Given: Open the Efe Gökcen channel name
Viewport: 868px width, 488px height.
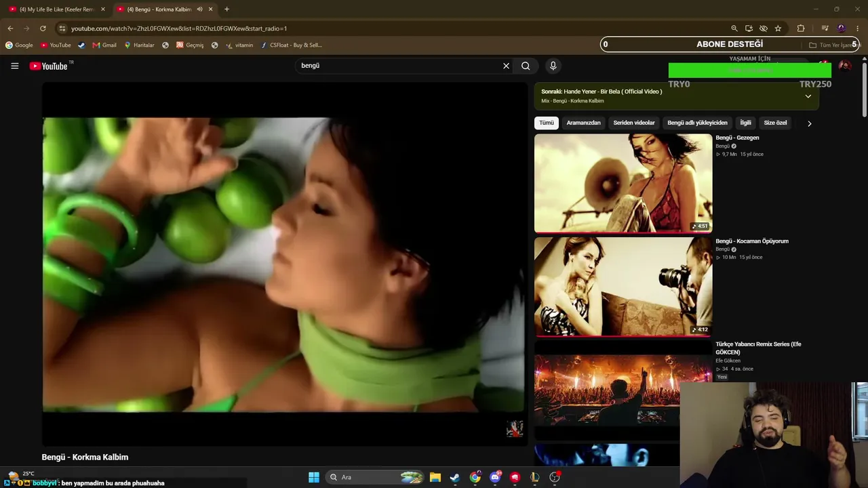Looking at the screenshot, I should pyautogui.click(x=728, y=361).
